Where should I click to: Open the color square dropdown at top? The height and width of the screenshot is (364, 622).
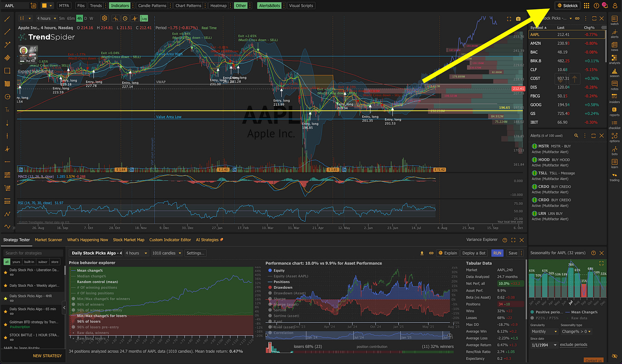coord(47,6)
